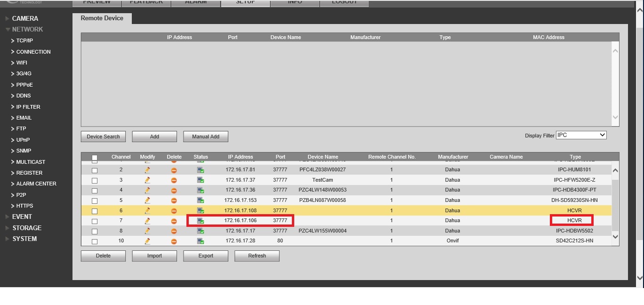Viewport: 644px width, 305px height.
Task: Expand the CAMERA section in the sidebar
Action: [x=25, y=18]
